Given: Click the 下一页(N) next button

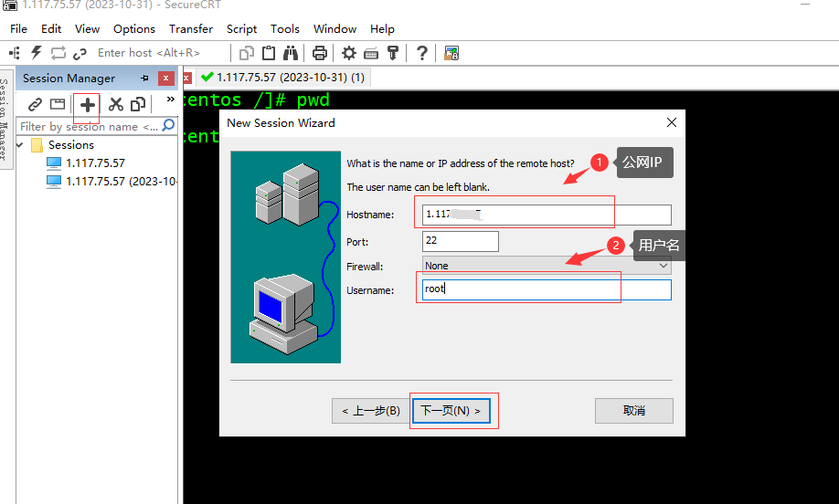Looking at the screenshot, I should [451, 411].
